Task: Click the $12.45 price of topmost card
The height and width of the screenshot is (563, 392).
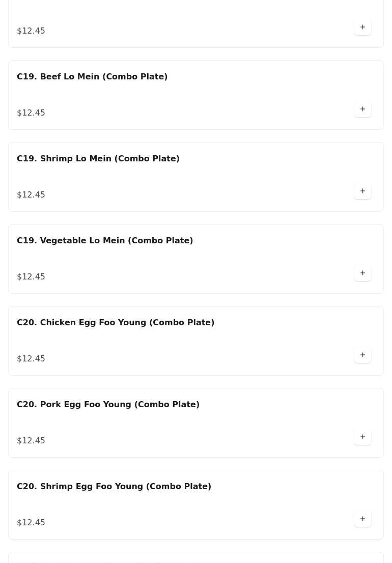Action: coord(31,31)
